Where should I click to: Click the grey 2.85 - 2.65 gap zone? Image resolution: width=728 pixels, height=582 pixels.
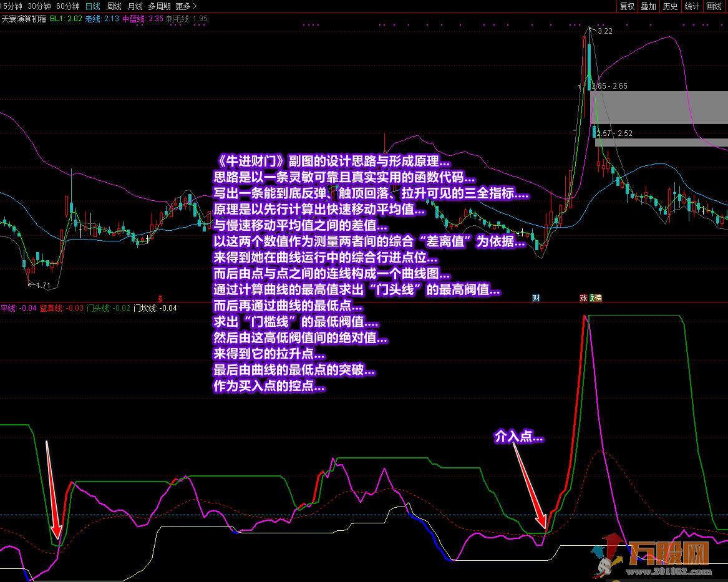pos(659,107)
